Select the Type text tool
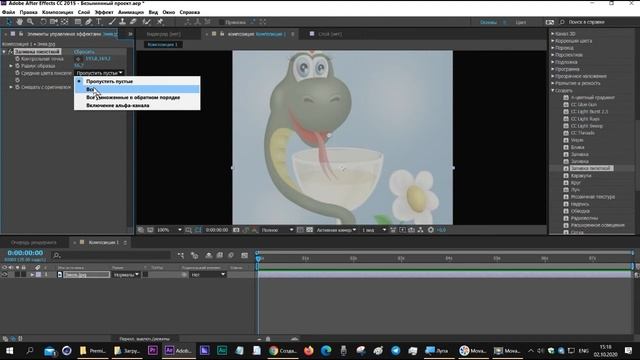Screen dimensions: 640x360 click(x=99, y=22)
